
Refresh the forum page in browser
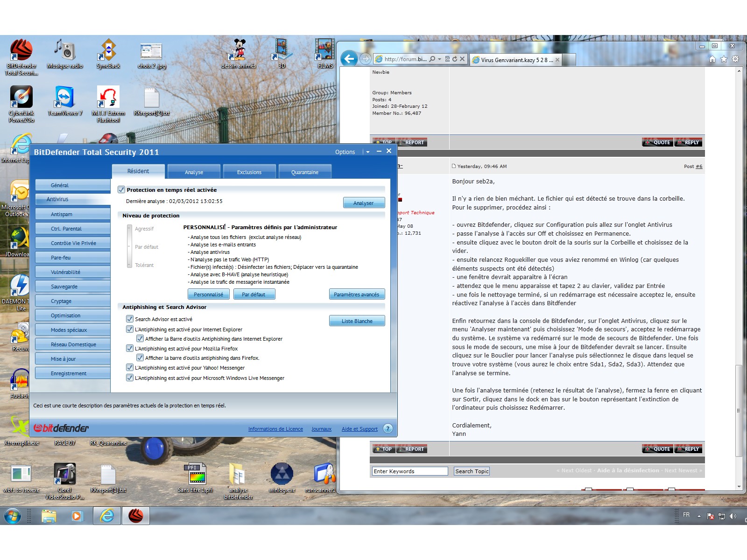point(454,59)
